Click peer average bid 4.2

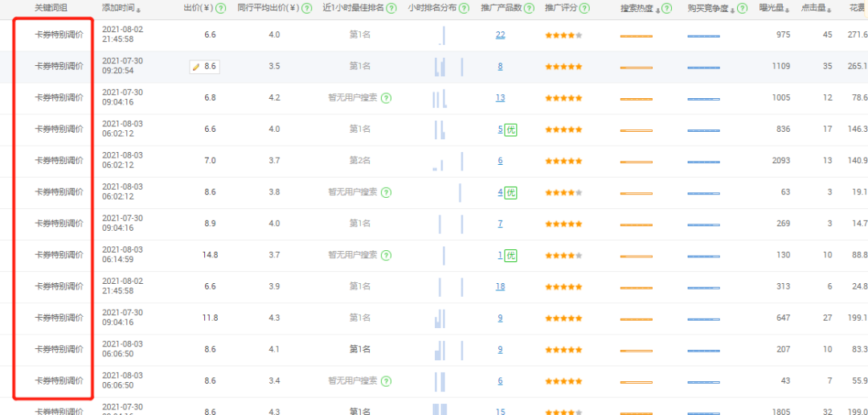pos(275,98)
